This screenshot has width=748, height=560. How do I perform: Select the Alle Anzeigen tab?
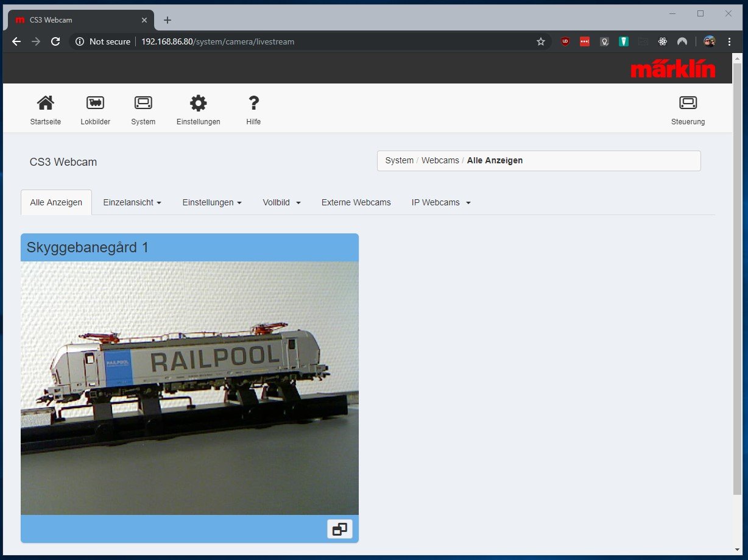point(56,202)
